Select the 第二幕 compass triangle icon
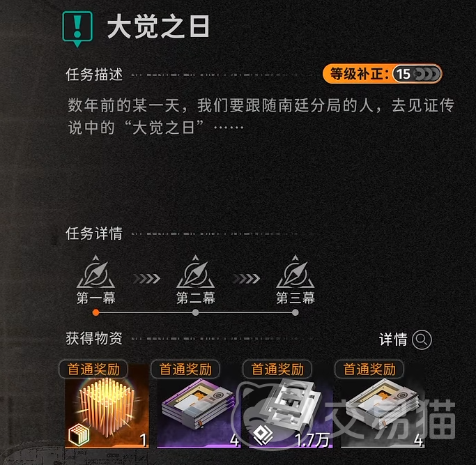This screenshot has width=476, height=465. click(196, 272)
